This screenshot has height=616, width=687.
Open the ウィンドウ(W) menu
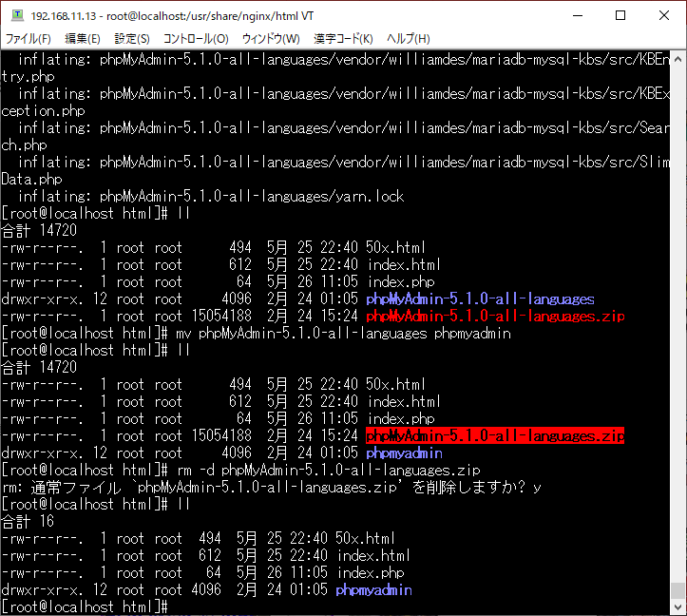tap(271, 39)
